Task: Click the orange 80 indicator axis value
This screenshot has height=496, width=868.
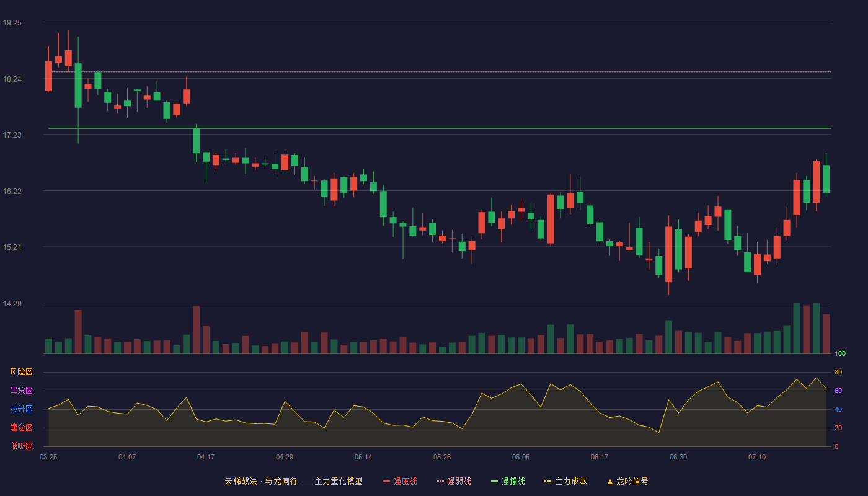Action: coord(838,372)
